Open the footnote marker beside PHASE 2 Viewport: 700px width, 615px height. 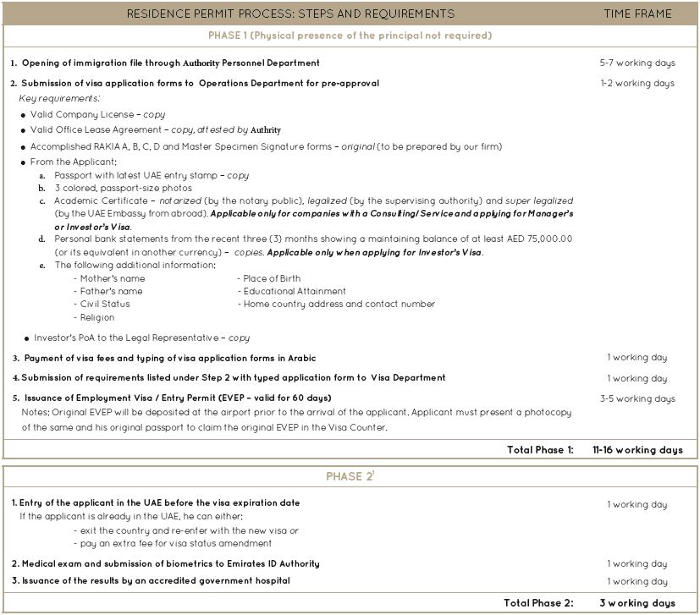tap(373, 473)
